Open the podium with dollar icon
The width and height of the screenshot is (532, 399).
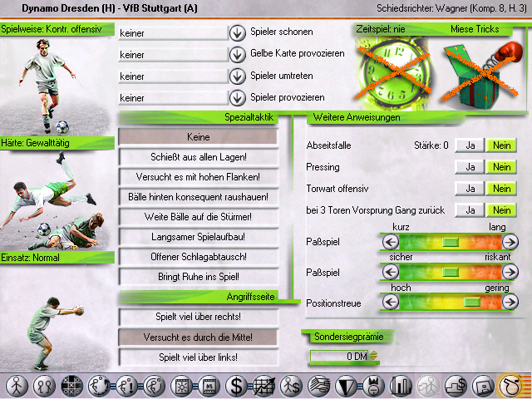pyautogui.click(x=456, y=386)
